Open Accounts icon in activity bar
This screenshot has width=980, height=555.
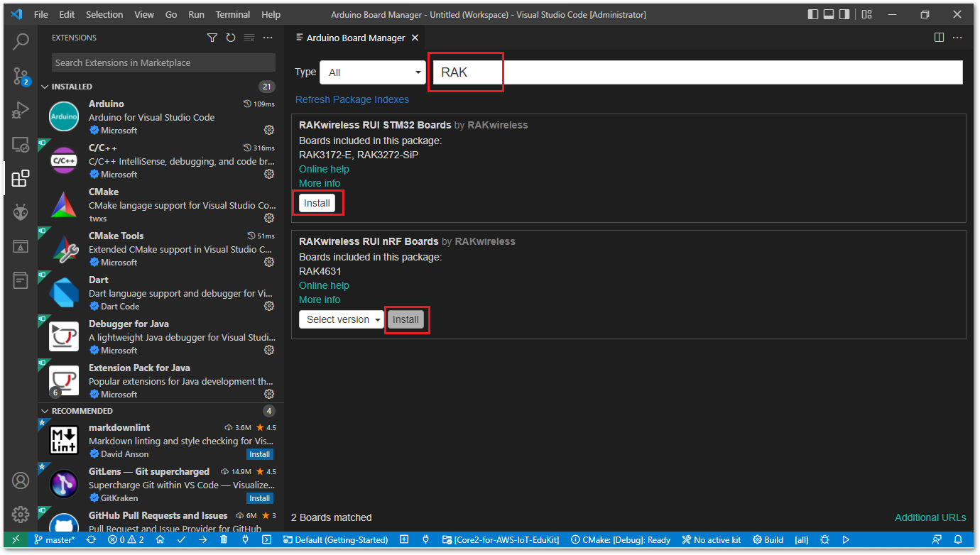21,480
